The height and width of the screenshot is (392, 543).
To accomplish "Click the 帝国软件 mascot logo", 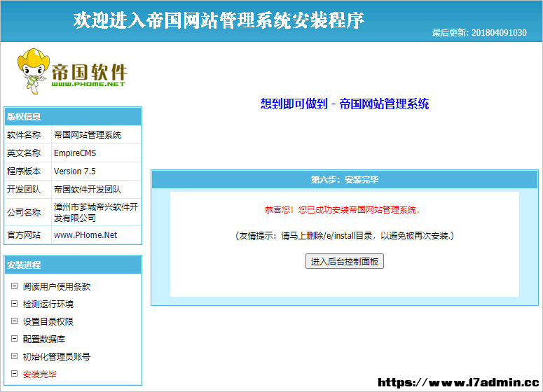I will 72,71.
